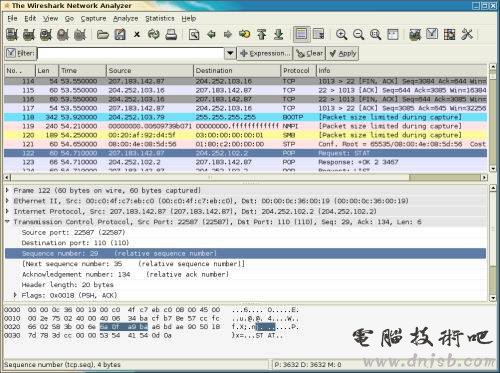Viewport: 500px width, 373px height.
Task: Click the packet list horizontal scrollbar
Action: pos(245,177)
